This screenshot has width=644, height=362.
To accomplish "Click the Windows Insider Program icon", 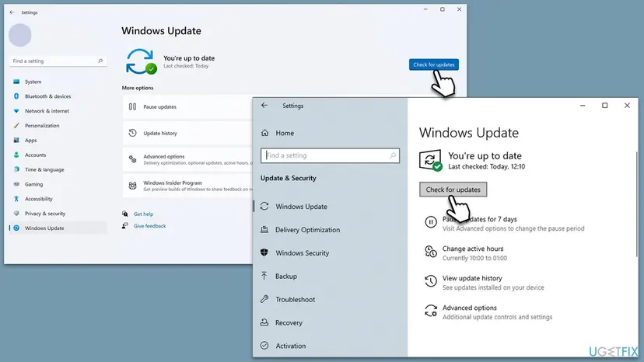I will coord(133,186).
